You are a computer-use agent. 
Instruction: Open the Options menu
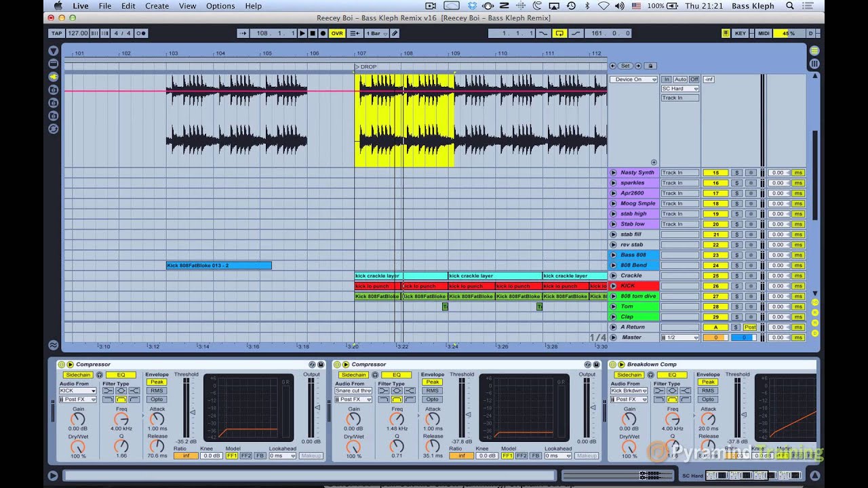(x=220, y=6)
